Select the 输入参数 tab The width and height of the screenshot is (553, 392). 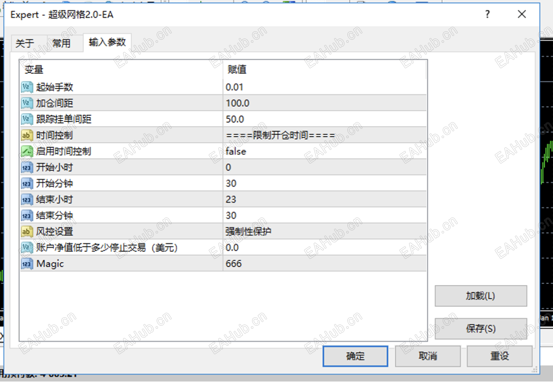(107, 42)
